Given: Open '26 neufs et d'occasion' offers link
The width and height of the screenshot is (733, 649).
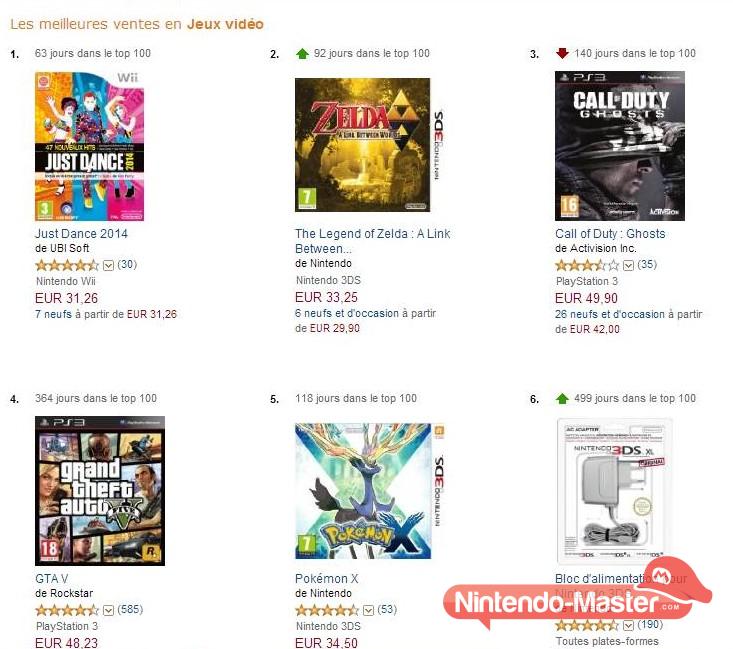Looking at the screenshot, I should click(610, 314).
